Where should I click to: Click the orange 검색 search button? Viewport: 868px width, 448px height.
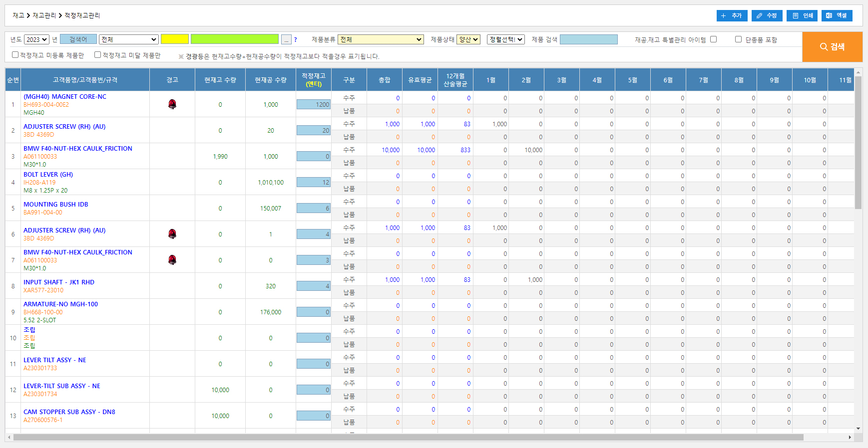[832, 47]
